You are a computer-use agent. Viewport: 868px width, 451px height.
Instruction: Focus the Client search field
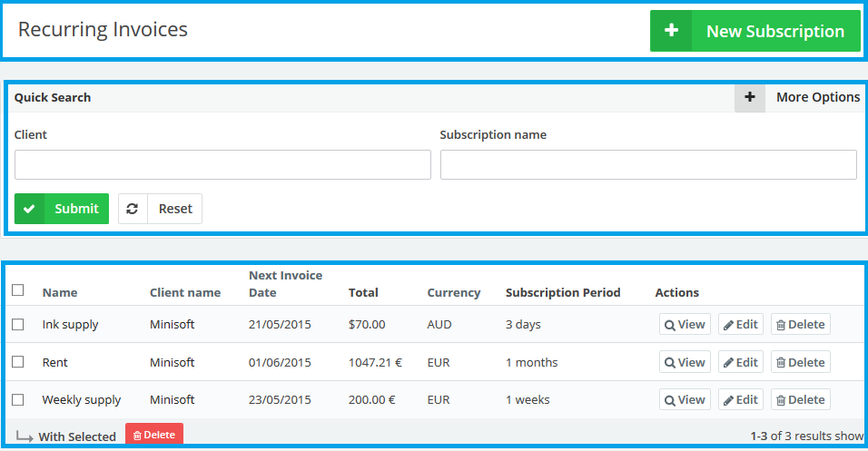click(x=222, y=165)
